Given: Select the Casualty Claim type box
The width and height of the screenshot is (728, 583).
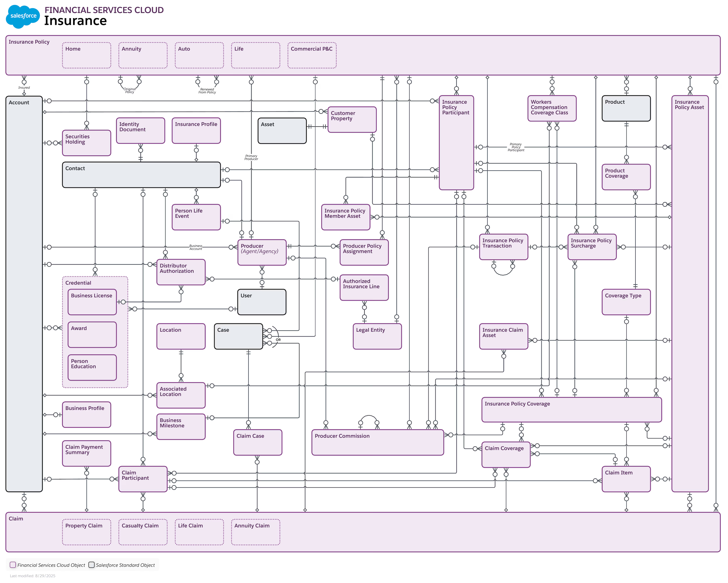Looking at the screenshot, I should tap(143, 532).
